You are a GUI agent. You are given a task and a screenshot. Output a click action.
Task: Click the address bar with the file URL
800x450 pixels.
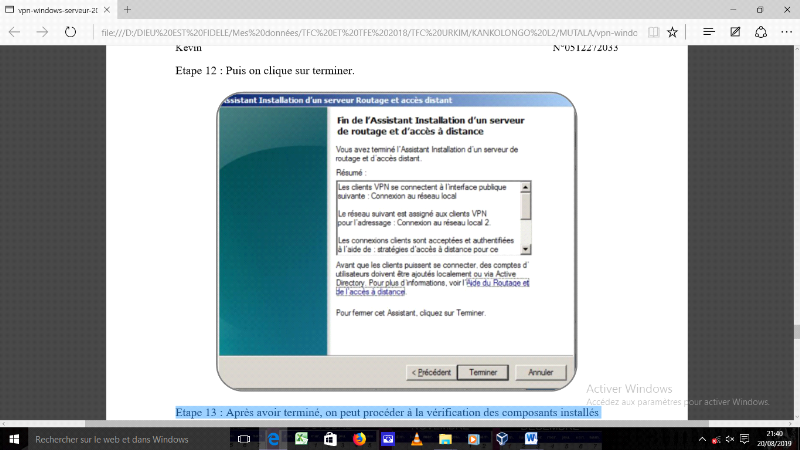click(368, 33)
